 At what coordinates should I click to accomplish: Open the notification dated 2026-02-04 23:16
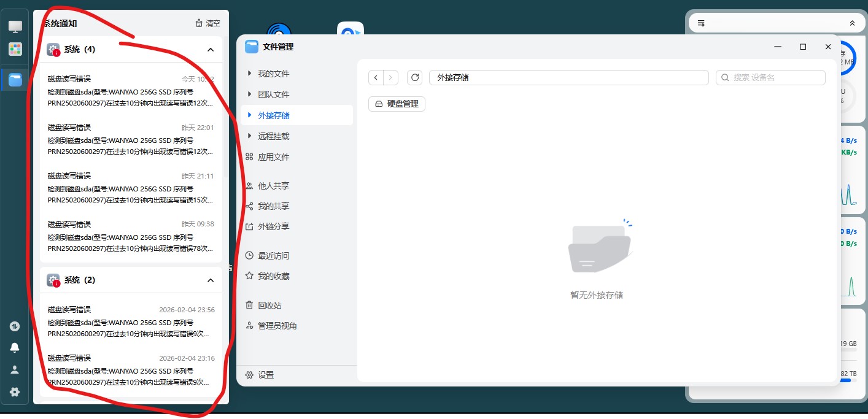(131, 370)
